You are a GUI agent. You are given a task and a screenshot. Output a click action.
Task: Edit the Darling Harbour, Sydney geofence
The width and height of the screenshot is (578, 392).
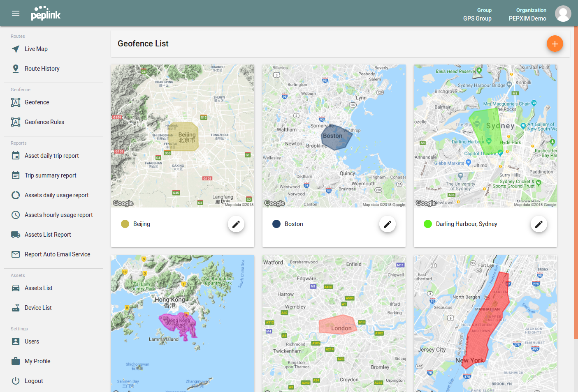point(539,224)
